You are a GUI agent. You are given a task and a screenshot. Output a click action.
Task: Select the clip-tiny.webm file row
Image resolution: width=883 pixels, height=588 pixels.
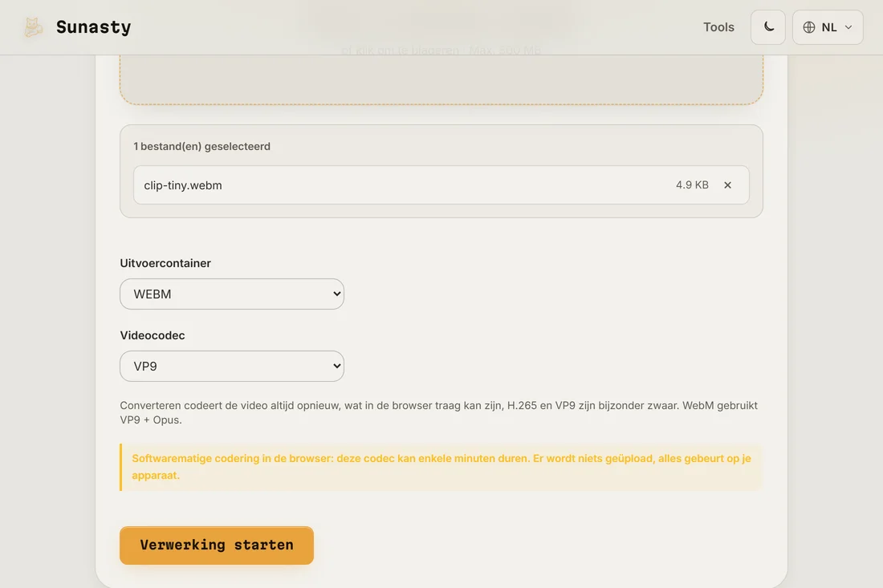pyautogui.click(x=441, y=185)
